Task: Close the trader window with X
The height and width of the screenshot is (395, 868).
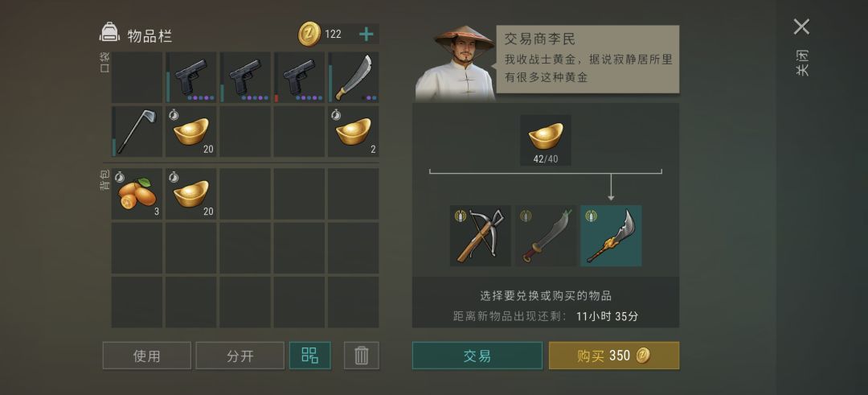Action: pyautogui.click(x=801, y=27)
